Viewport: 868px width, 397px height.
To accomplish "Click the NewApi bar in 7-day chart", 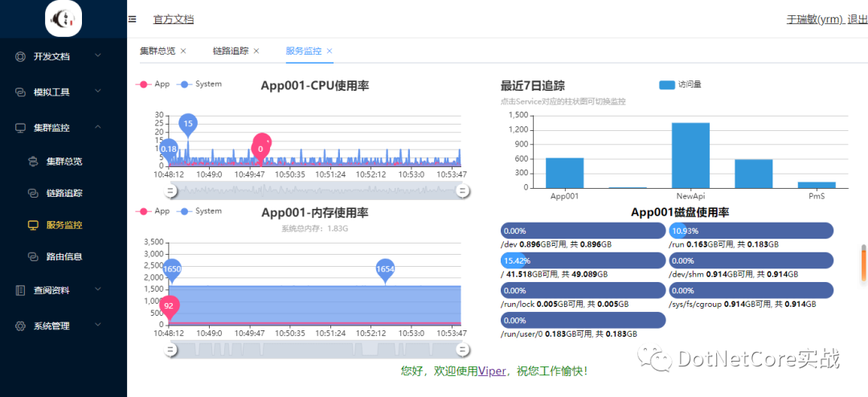I will pyautogui.click(x=690, y=155).
